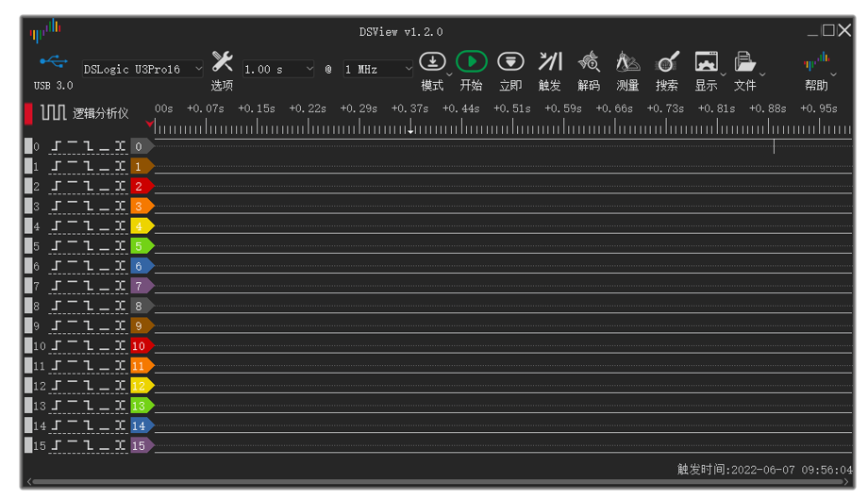Click the 立即 instant capture icon
Screen dimensions: 868x499
[510, 62]
